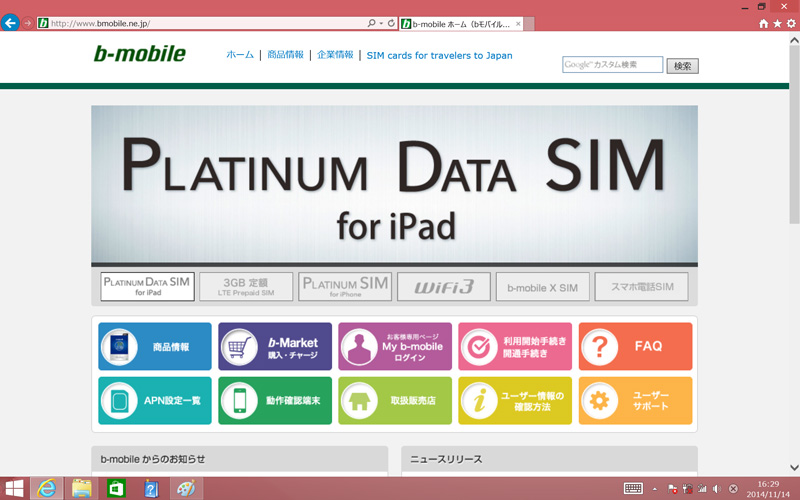Click the ニュースリリース heading
The width and height of the screenshot is (800, 500).
[446, 459]
